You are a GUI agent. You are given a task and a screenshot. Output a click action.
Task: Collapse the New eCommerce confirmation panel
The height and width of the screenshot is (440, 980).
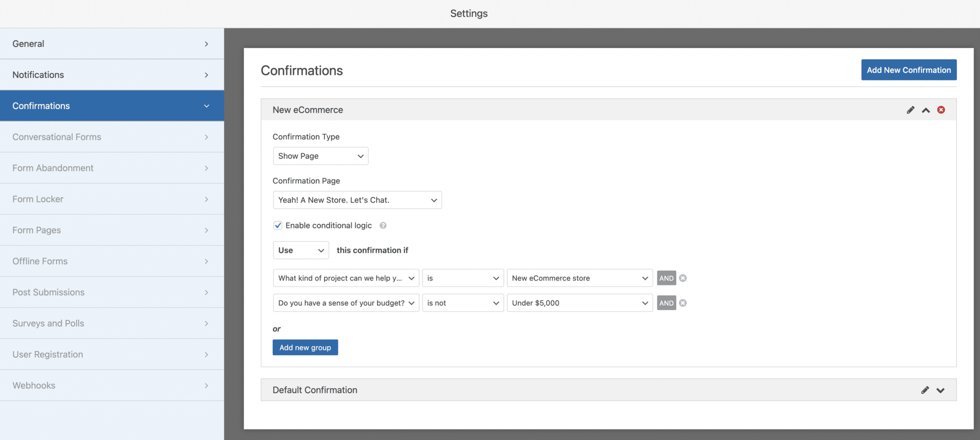(x=926, y=110)
